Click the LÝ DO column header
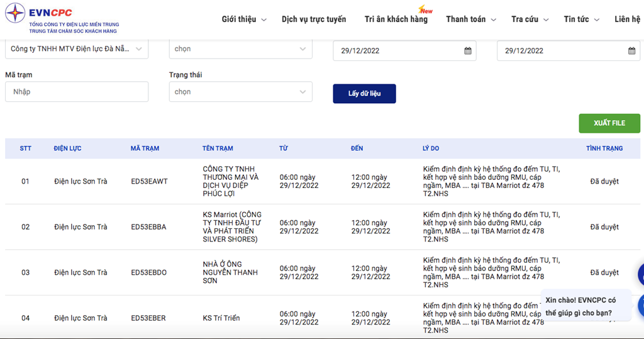 coord(431,148)
